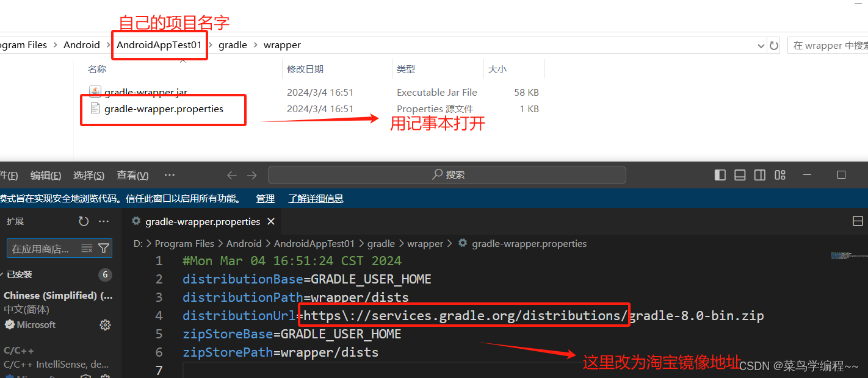Screen dimensions: 868x378
Task: Open the address bar dropdown chevron in Explorer
Action: (761, 45)
